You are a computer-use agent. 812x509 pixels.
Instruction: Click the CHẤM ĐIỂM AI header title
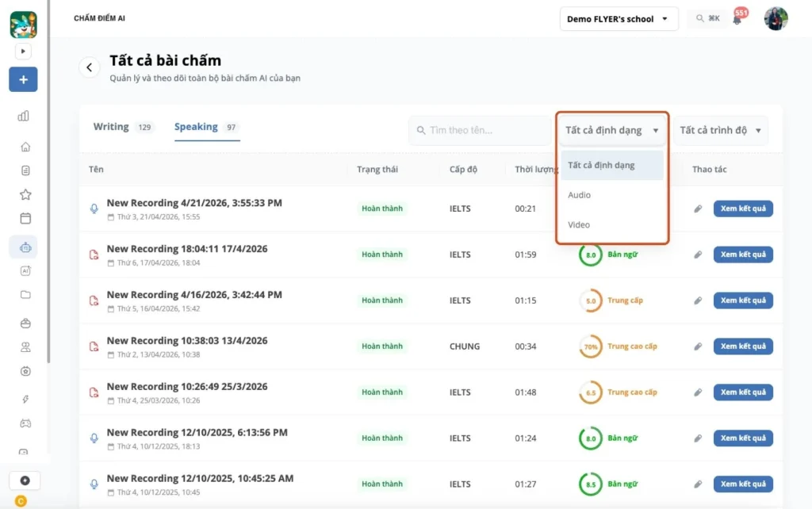pos(99,18)
